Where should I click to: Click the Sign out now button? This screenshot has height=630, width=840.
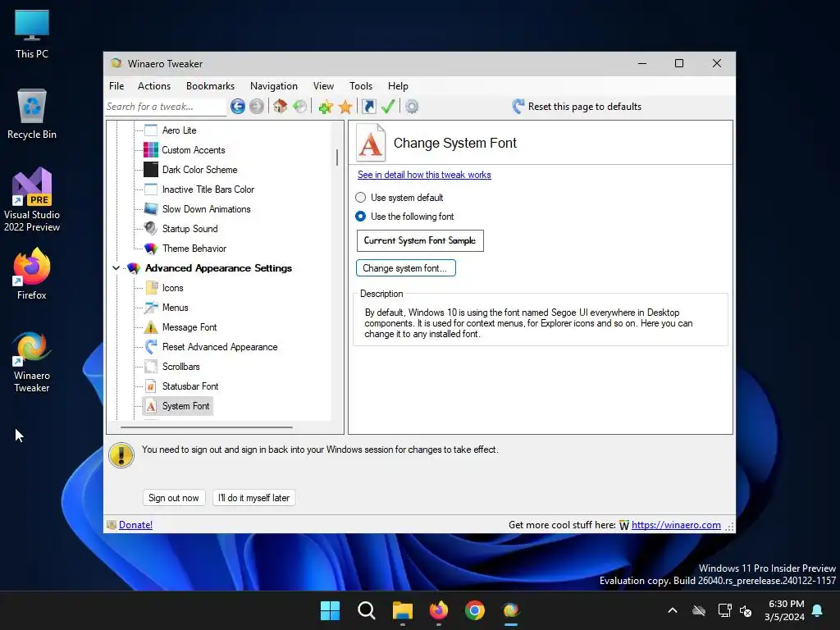click(x=174, y=498)
